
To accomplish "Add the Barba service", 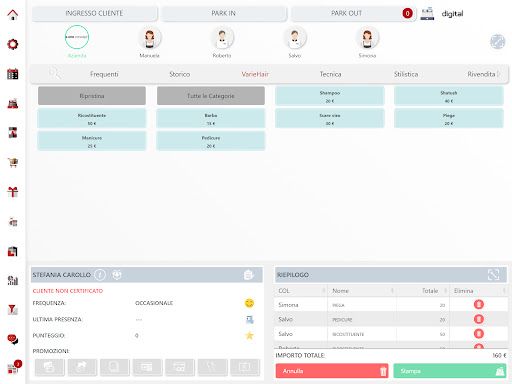I will (x=211, y=119).
